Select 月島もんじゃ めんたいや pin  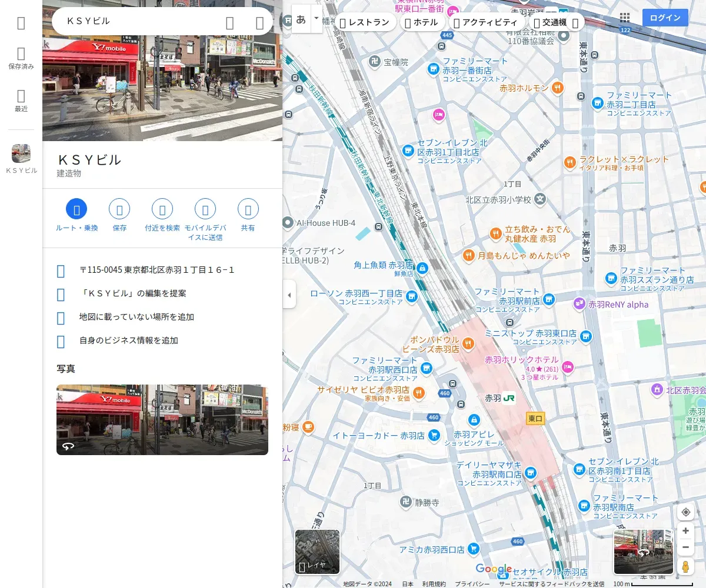(468, 255)
